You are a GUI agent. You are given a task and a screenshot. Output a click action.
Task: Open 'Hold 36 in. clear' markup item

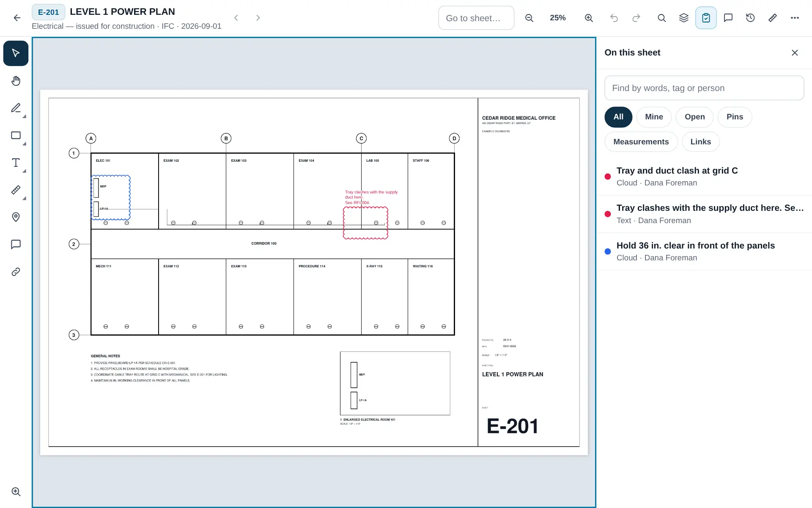pos(704,251)
